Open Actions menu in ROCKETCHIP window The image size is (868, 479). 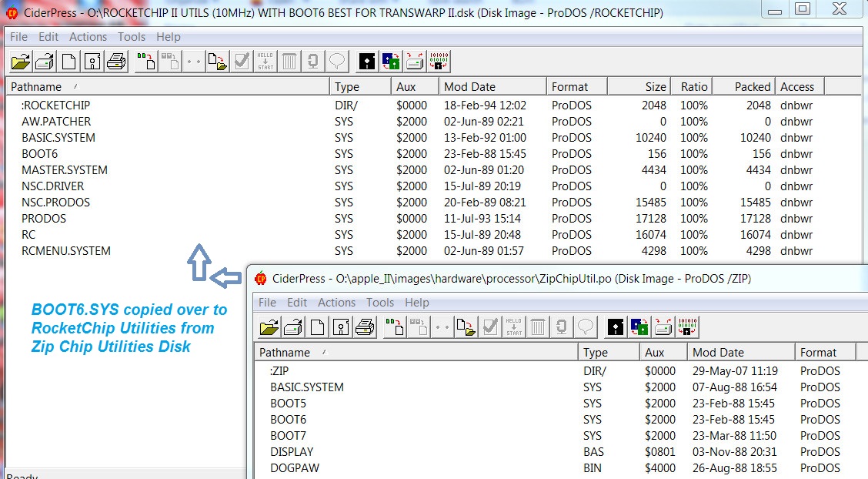[88, 36]
